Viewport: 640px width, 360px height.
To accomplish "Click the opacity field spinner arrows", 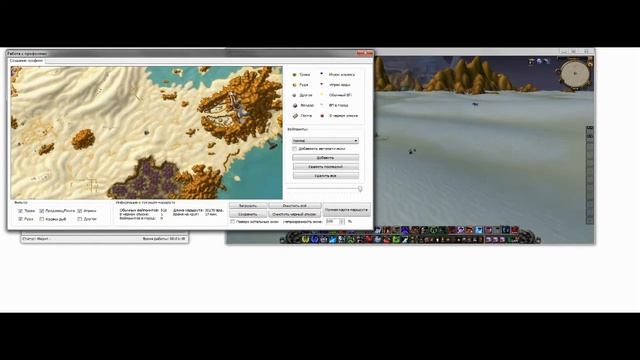I will (342, 222).
